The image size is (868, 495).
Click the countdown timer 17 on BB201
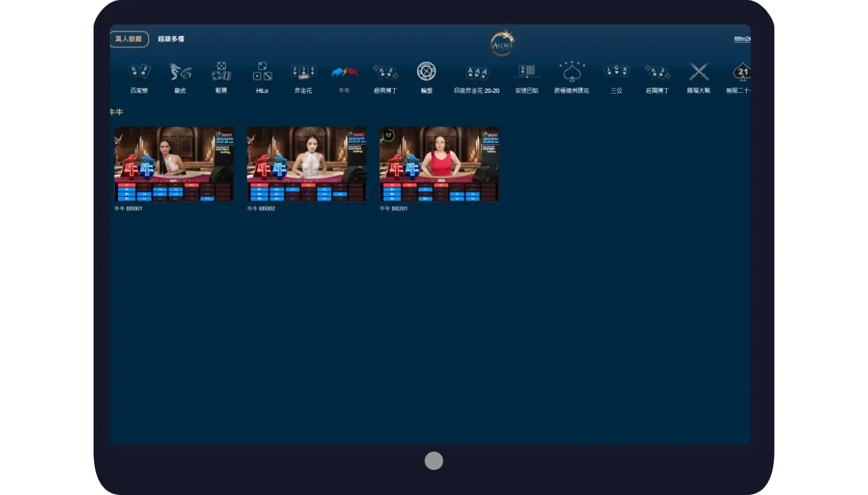tap(388, 136)
